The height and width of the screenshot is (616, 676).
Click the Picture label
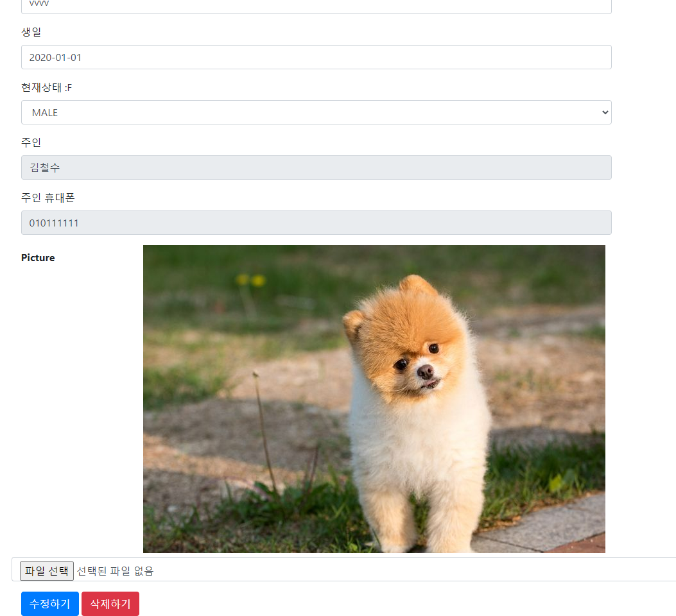pos(37,257)
